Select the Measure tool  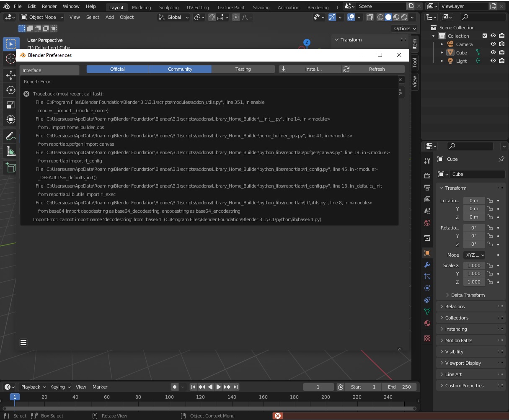pyautogui.click(x=10, y=151)
